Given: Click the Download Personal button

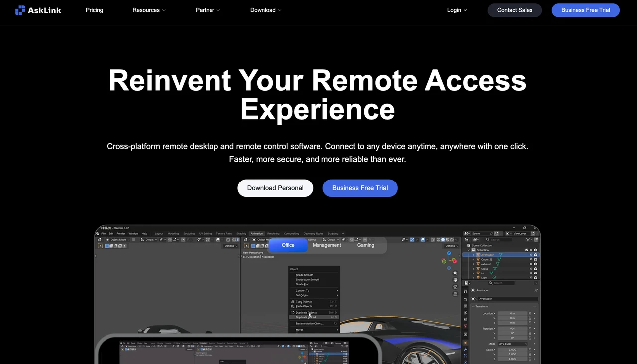Looking at the screenshot, I should pos(275,188).
